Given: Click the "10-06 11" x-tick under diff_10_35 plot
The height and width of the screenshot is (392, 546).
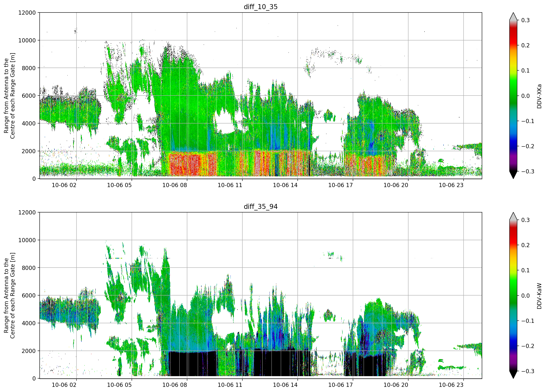Looking at the screenshot, I should click(230, 185).
